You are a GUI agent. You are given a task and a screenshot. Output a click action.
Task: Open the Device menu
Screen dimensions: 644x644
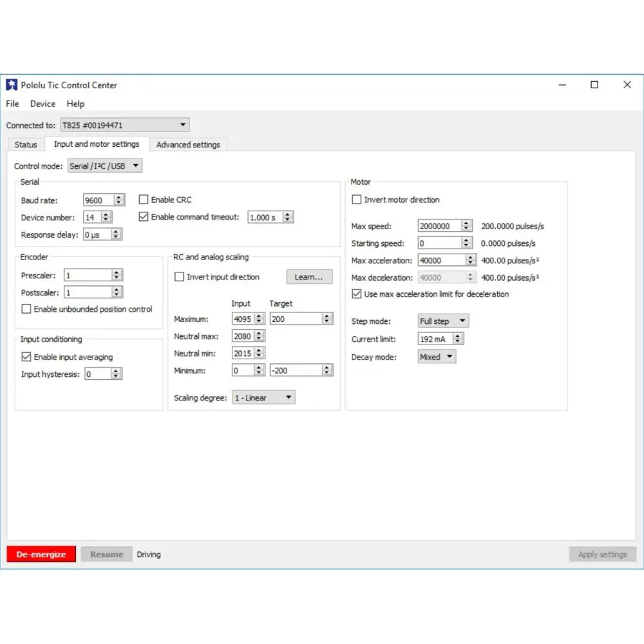pyautogui.click(x=43, y=104)
